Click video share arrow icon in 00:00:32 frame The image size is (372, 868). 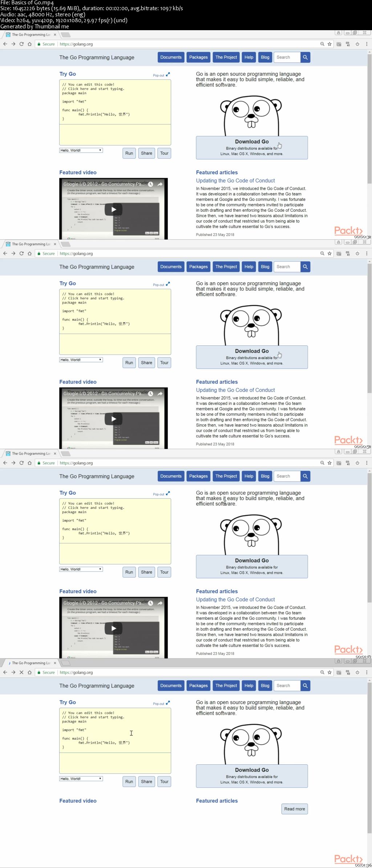click(x=160, y=184)
